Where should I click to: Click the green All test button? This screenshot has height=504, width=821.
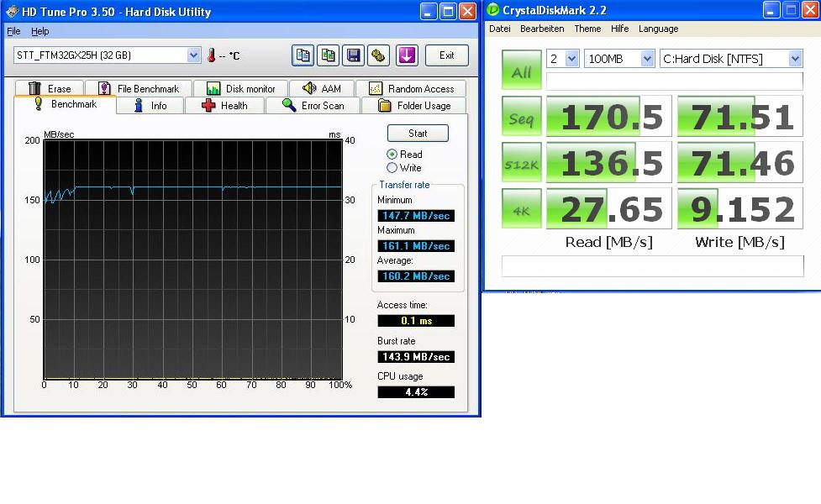click(x=522, y=70)
